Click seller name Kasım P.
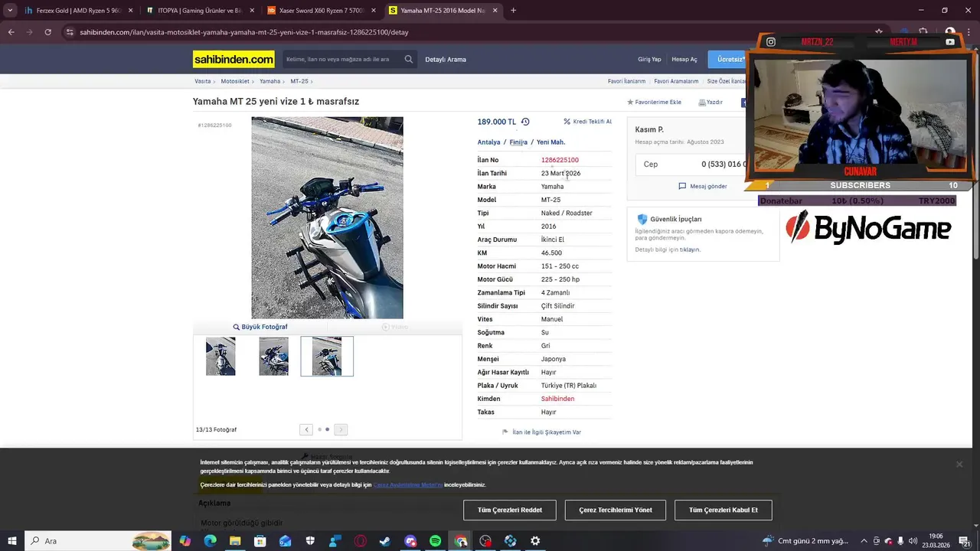The image size is (980, 551). (x=649, y=130)
